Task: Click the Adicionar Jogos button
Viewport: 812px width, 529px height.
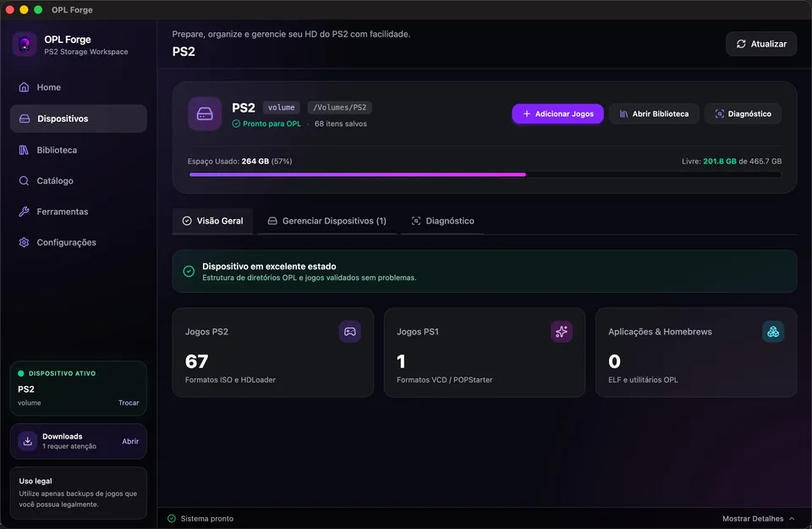Action: 557,114
